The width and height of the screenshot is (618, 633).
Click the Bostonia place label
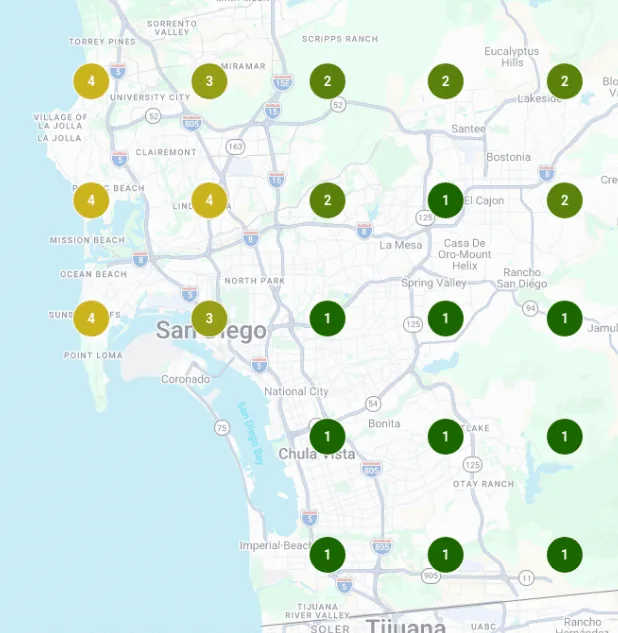point(508,157)
